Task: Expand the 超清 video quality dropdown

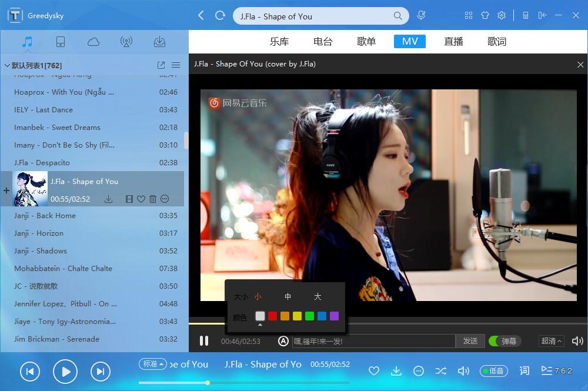Action: pos(551,341)
